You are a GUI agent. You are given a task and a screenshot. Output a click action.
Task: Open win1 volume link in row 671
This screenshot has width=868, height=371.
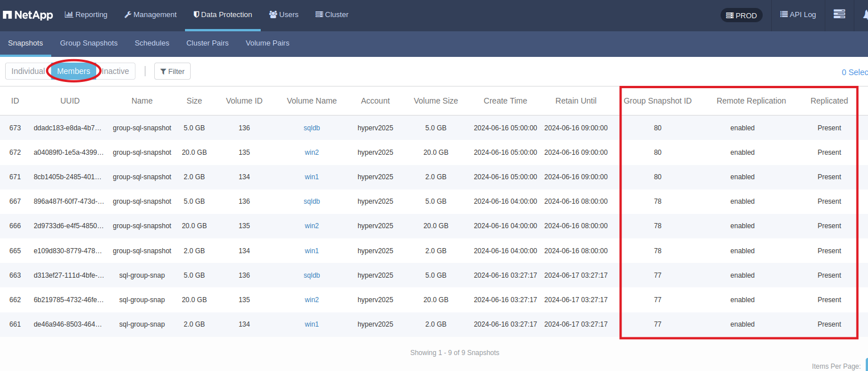point(312,177)
